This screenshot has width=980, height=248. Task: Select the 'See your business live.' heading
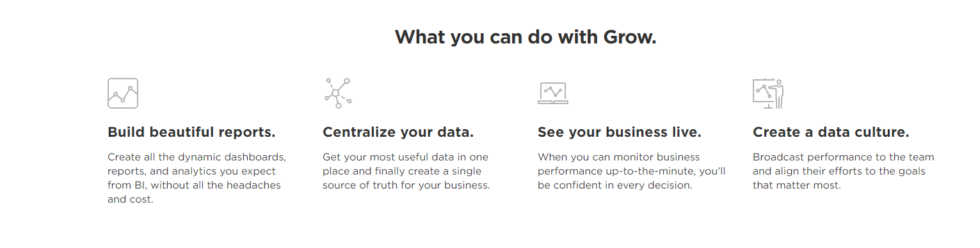click(x=620, y=132)
